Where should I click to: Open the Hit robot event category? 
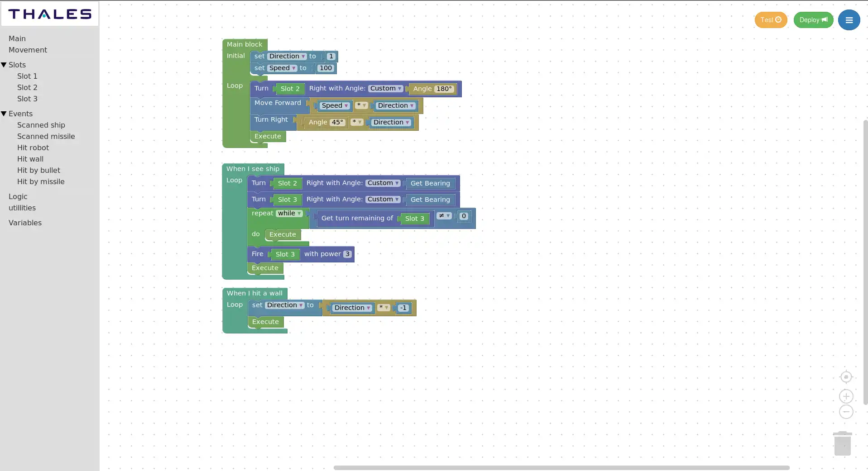point(33,147)
